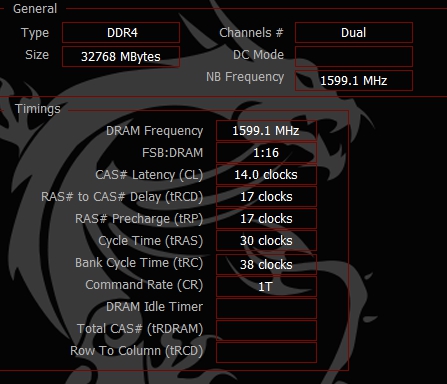Click the 'General' section heading
This screenshot has width=447, height=384.
click(35, 9)
